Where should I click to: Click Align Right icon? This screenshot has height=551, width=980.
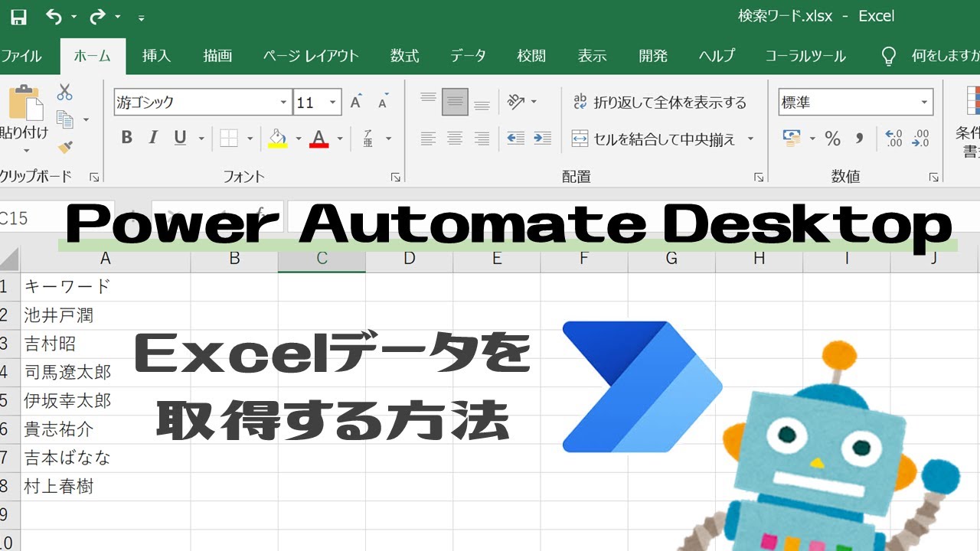tap(482, 139)
